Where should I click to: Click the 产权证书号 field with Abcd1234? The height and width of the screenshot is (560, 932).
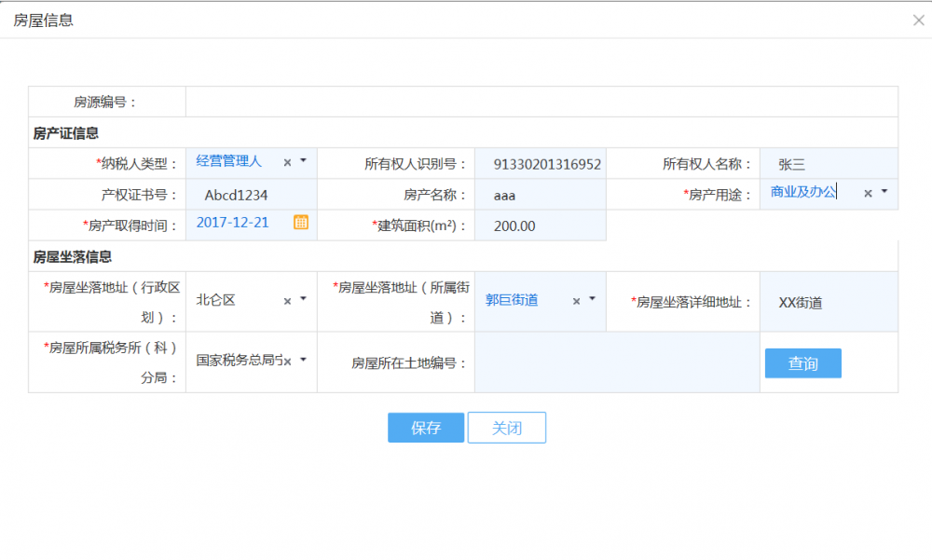(x=252, y=195)
